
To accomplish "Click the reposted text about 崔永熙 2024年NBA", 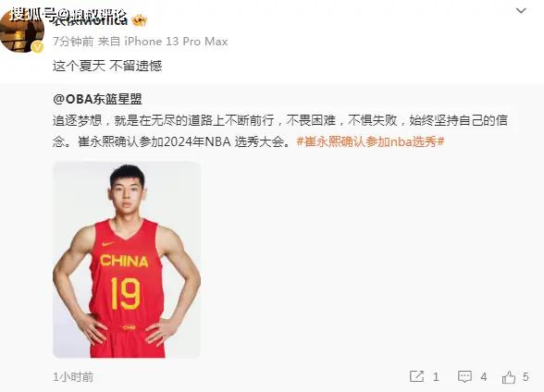I will 280,131.
